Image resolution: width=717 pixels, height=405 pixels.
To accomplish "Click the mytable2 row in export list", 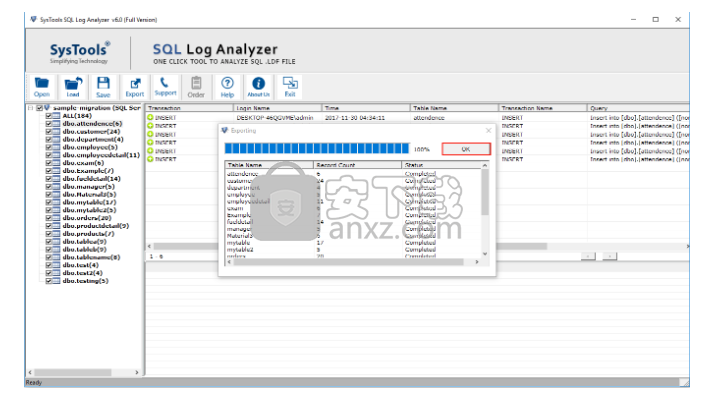I will click(x=353, y=250).
